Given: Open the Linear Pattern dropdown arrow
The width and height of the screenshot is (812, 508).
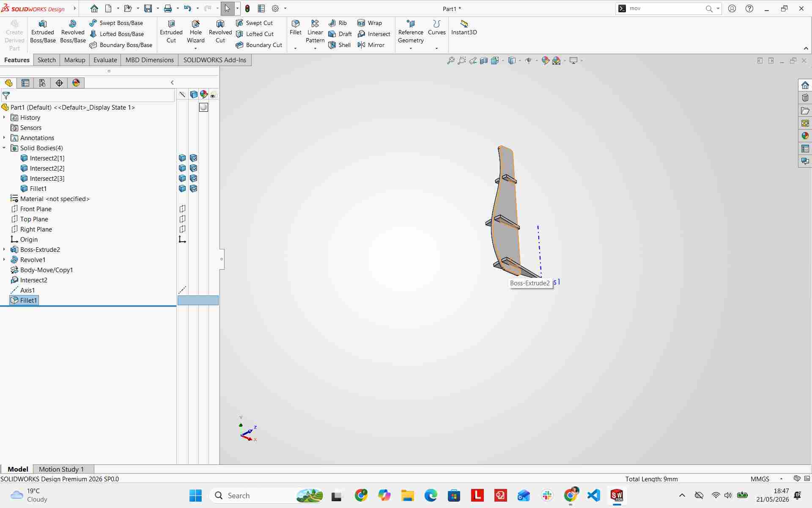Looking at the screenshot, I should [315, 48].
